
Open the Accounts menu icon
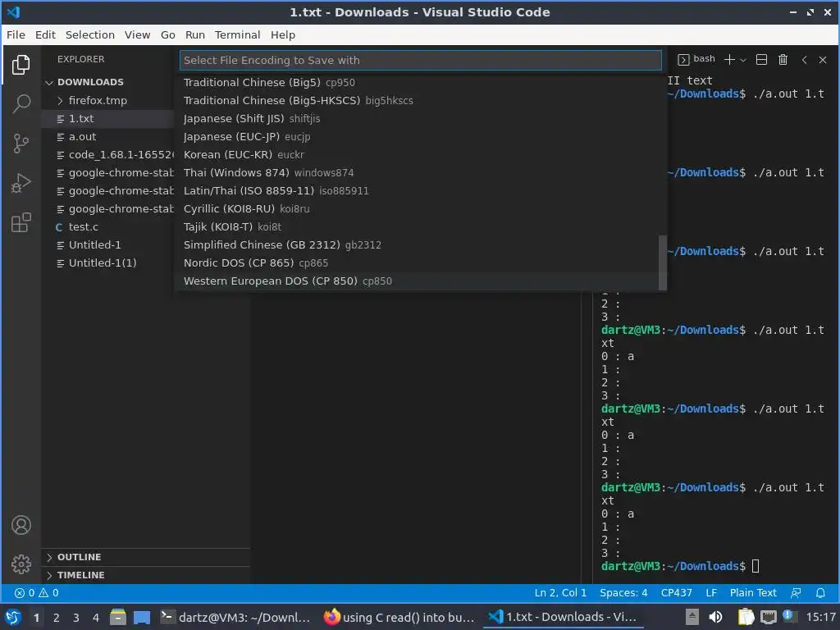21,525
